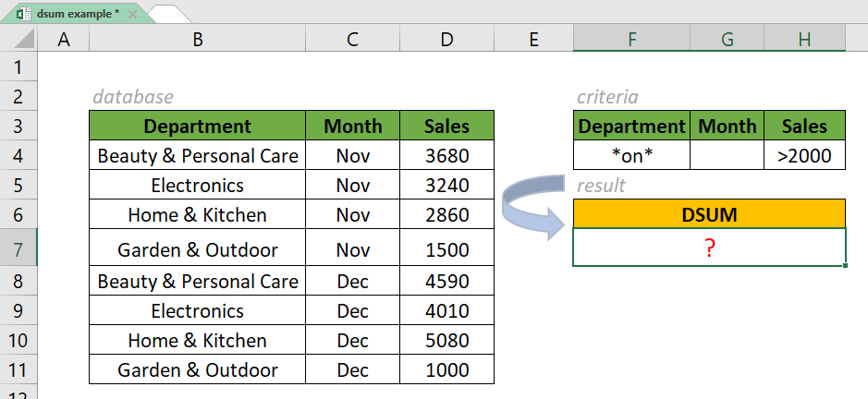Select the orange DSUM header cell
Image resolution: width=868 pixels, height=399 pixels.
pyautogui.click(x=709, y=214)
